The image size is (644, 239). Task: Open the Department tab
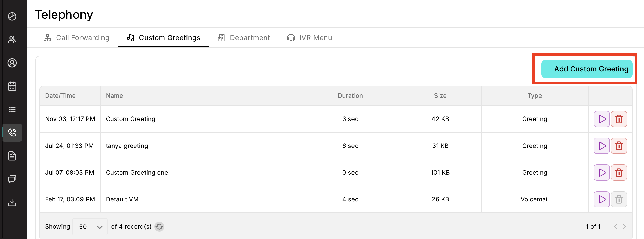pyautogui.click(x=244, y=38)
